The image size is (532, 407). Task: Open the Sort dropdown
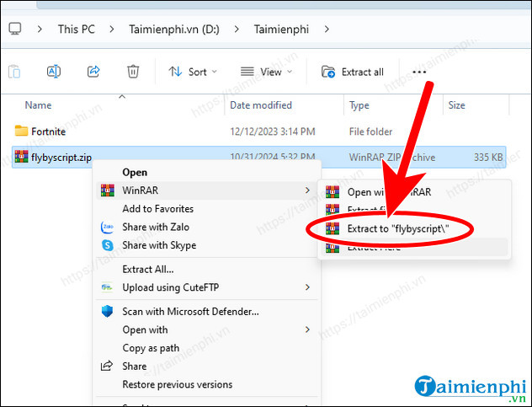(x=192, y=72)
